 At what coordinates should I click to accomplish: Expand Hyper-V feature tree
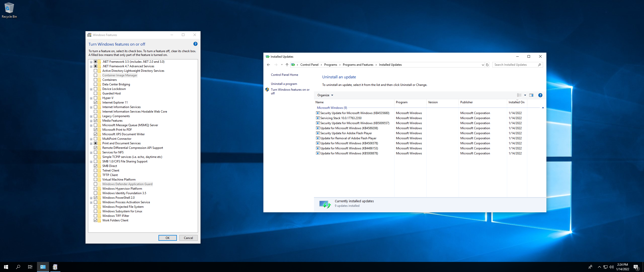[91, 98]
